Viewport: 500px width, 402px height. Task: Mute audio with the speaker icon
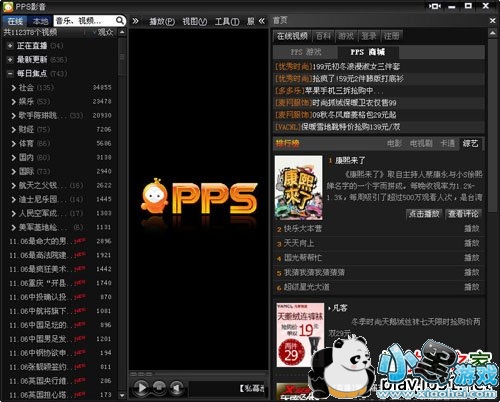point(177,387)
